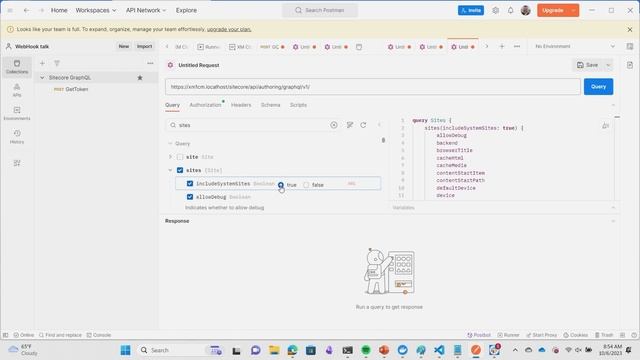
Task: Switch to the Authorization tab
Action: 205,105
